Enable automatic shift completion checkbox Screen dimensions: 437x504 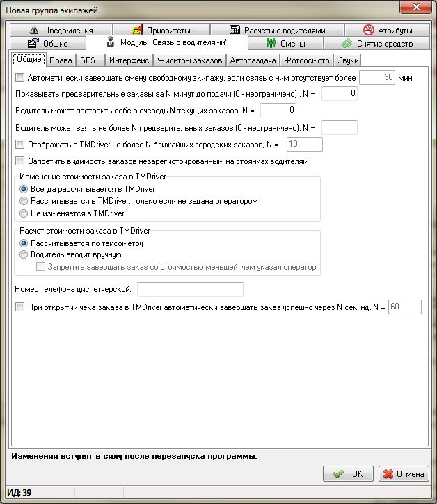19,78
